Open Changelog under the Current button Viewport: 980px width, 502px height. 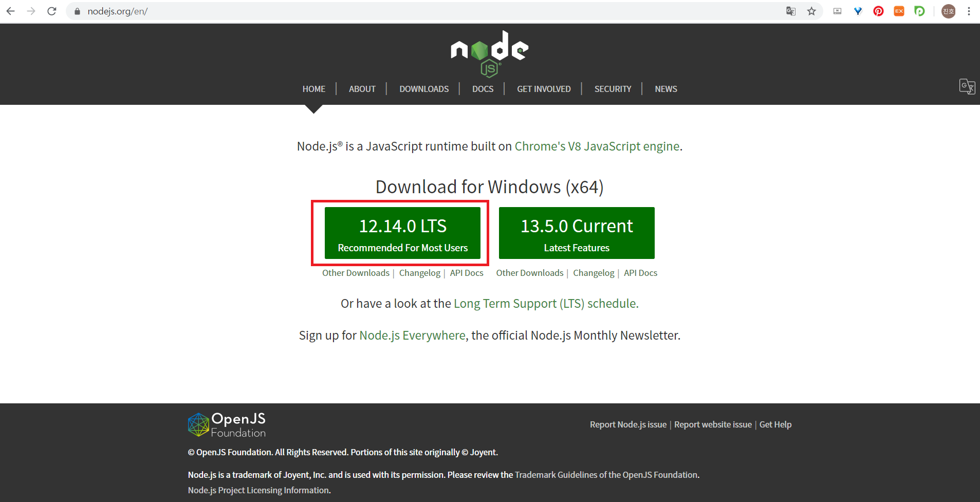click(x=594, y=273)
